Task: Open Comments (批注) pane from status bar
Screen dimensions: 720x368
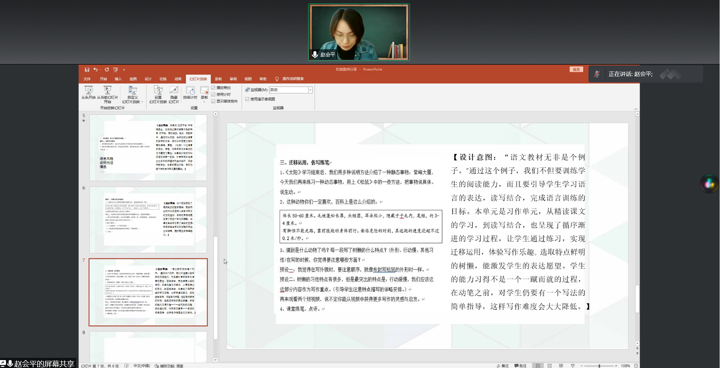Action: tap(520, 366)
